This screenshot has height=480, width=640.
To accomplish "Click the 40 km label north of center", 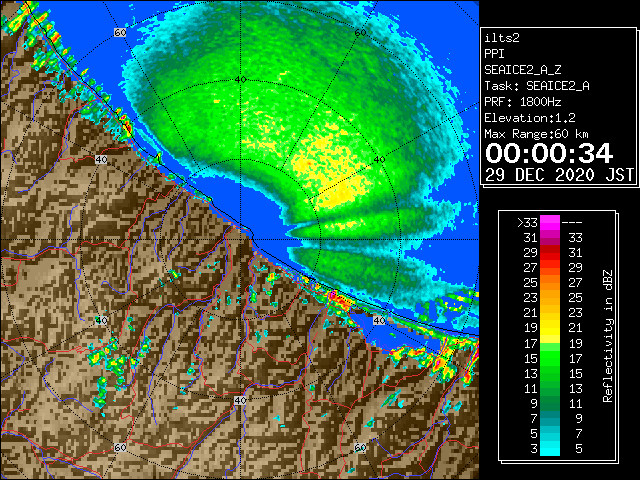I will click(x=240, y=80).
